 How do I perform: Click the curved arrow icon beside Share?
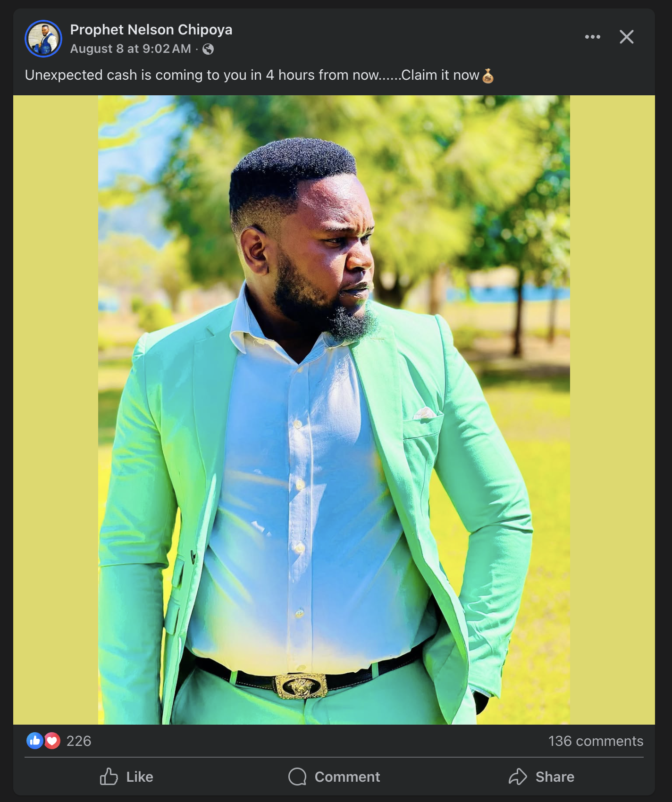click(518, 776)
